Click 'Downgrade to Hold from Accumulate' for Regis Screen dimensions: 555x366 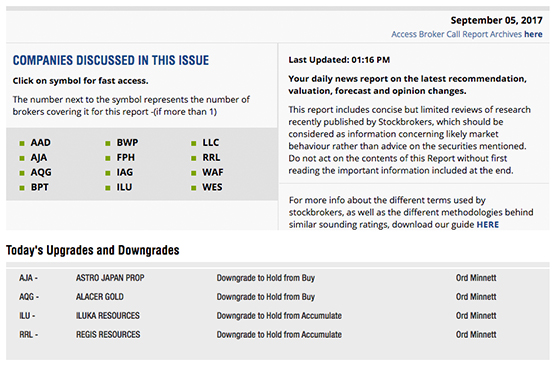click(279, 334)
